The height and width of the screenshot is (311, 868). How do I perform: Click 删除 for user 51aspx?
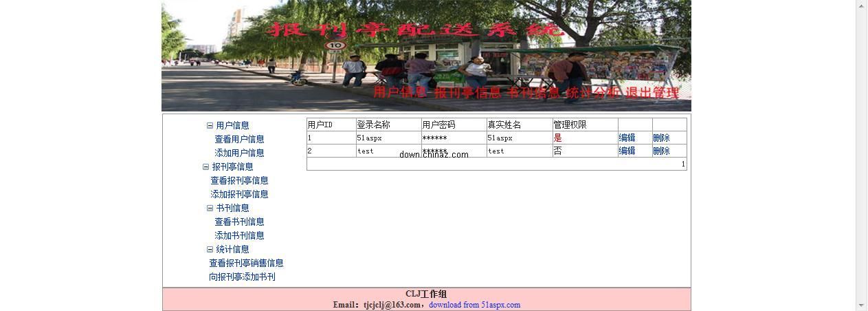(661, 138)
